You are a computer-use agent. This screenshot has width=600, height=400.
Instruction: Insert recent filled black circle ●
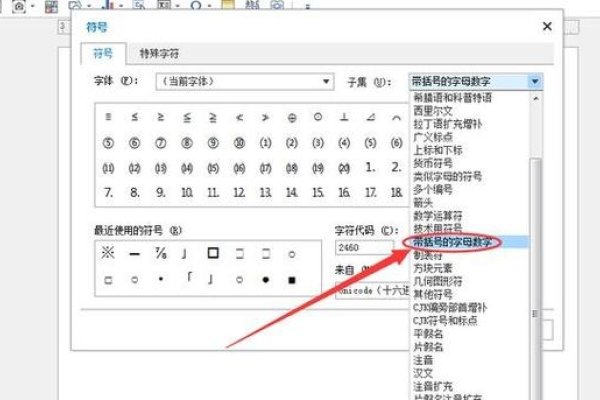point(266,280)
